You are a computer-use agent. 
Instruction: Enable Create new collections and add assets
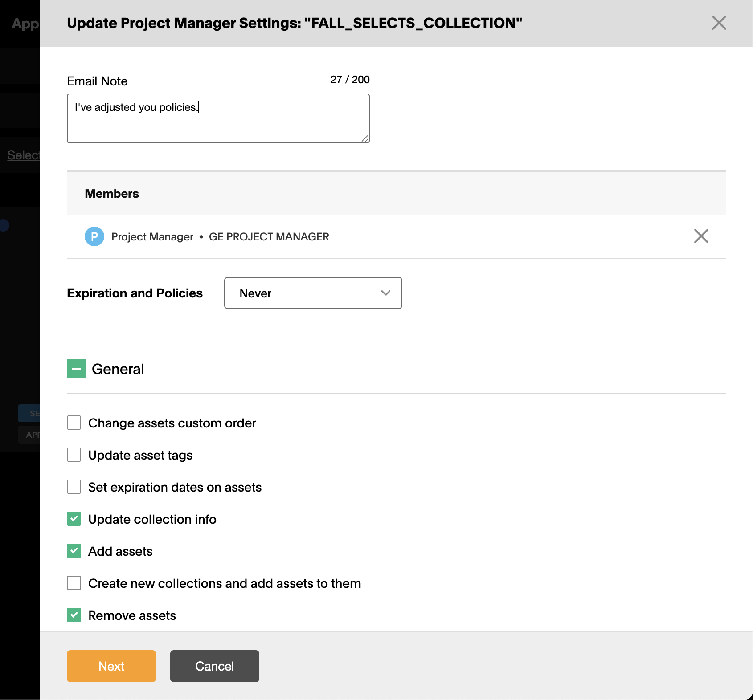tap(74, 583)
